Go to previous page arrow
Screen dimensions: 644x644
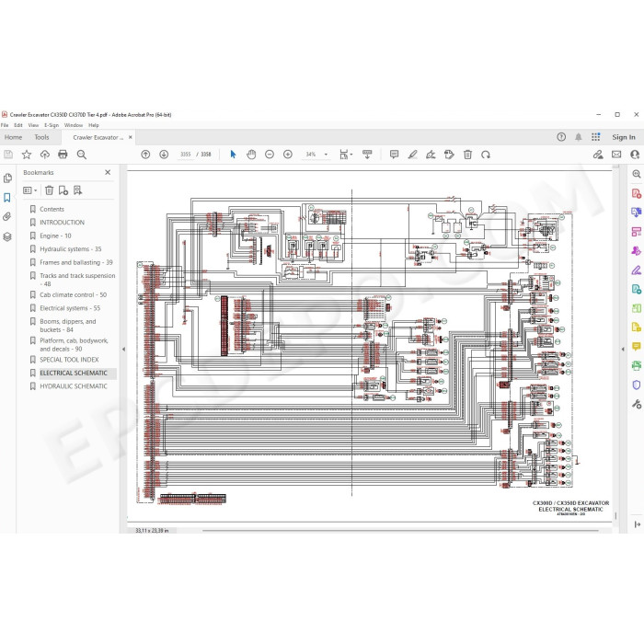[x=145, y=155]
